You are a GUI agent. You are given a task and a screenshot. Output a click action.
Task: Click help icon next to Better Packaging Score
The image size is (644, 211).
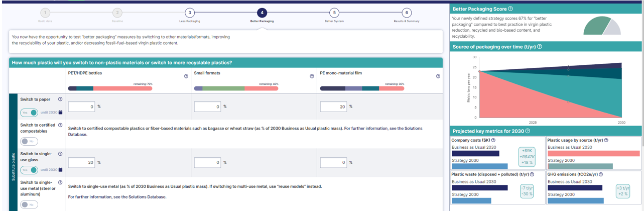(510, 9)
